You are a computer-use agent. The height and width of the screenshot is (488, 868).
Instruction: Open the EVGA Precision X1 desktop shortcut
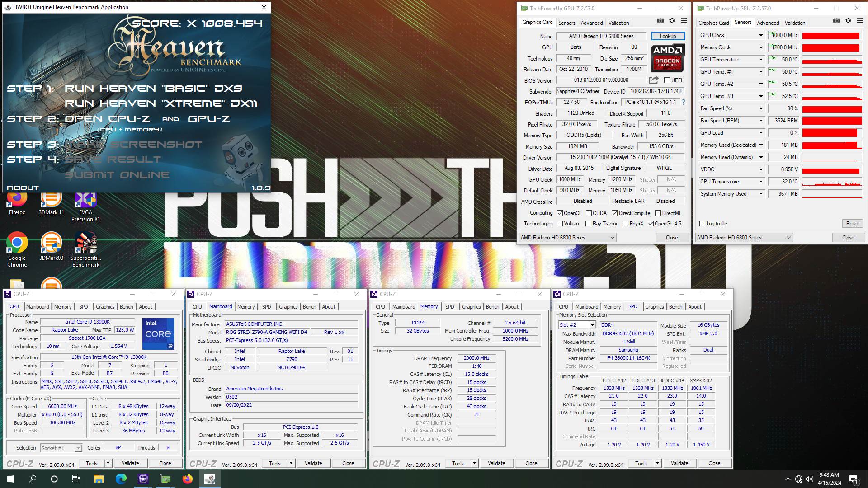85,207
